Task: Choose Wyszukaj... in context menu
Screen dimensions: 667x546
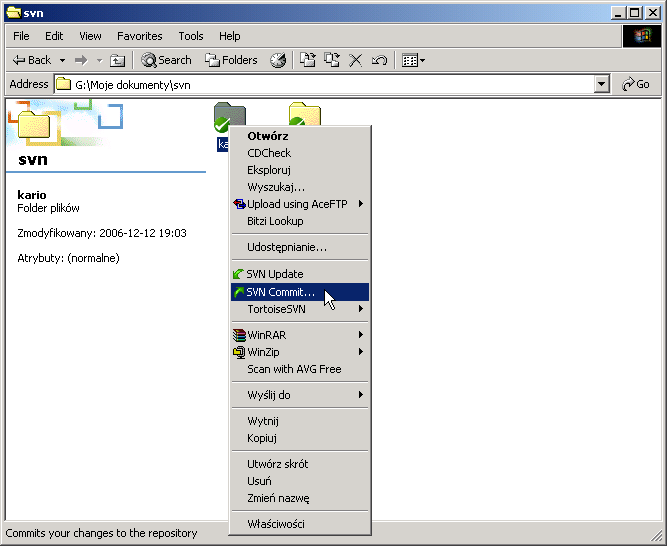Action: click(x=300, y=187)
